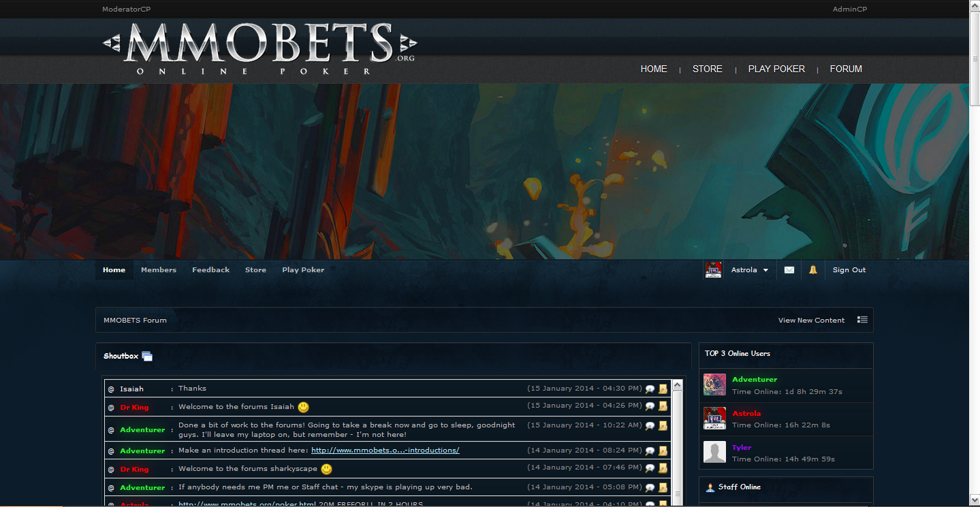
Task: Click 'Time Online: 14h 49m 59s' text
Action: pos(783,459)
